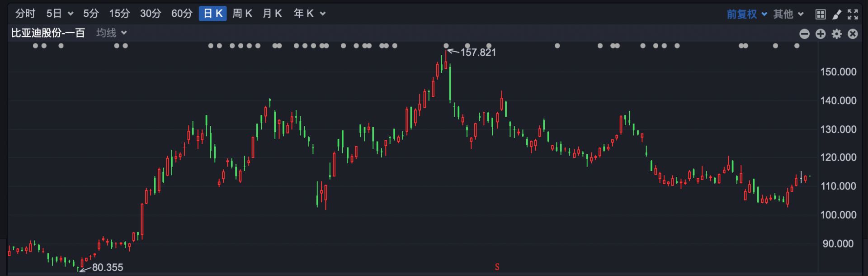
Task: Expand the 均线 moving average dropdown
Action: (112, 33)
